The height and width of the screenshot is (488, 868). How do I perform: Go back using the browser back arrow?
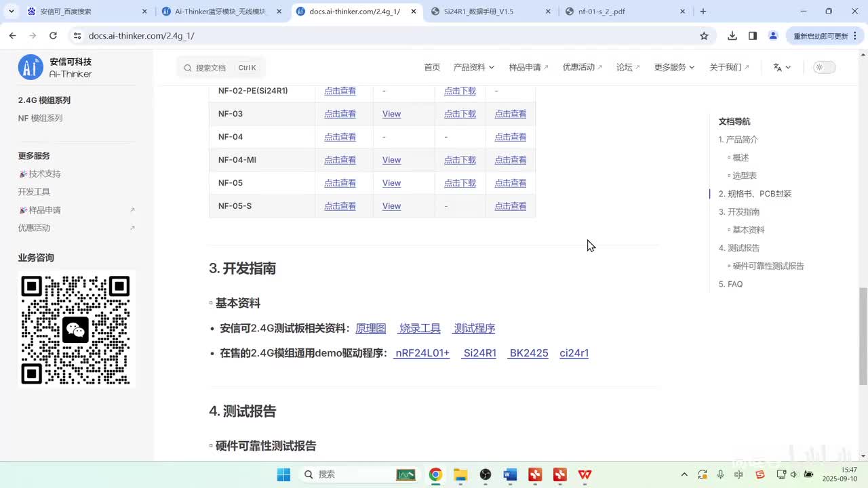[13, 36]
